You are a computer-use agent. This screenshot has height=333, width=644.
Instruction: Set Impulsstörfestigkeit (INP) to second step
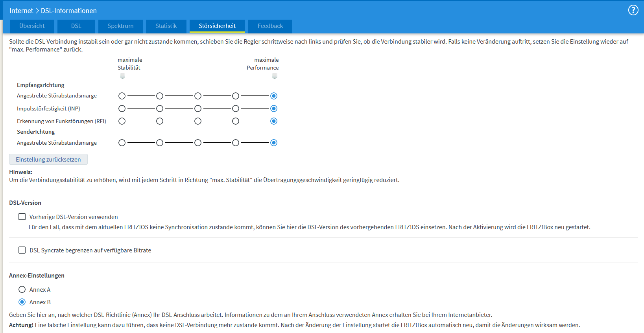coord(160,109)
